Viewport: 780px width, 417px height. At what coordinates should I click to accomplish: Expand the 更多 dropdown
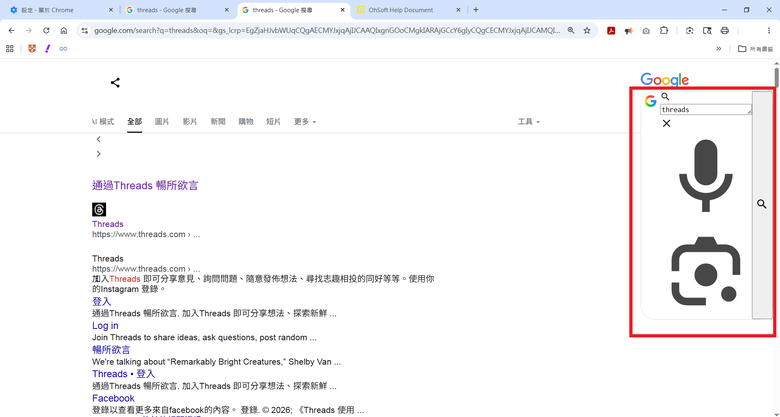click(x=305, y=122)
